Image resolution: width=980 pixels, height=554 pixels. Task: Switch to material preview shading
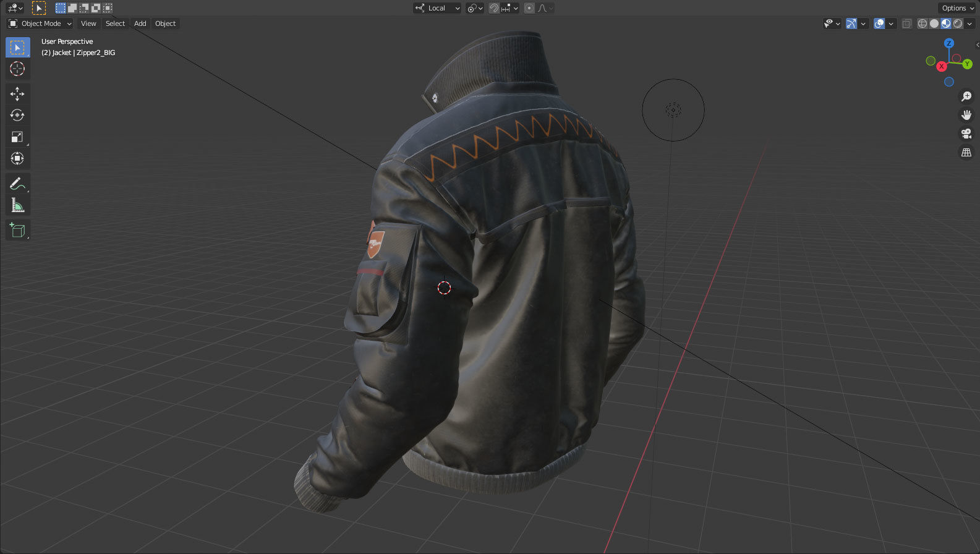946,23
